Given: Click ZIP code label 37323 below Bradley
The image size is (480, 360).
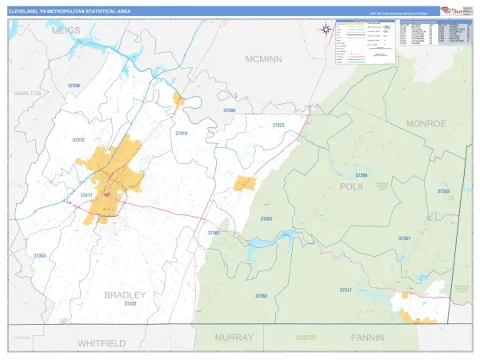Looking at the screenshot, I should 130,304.
